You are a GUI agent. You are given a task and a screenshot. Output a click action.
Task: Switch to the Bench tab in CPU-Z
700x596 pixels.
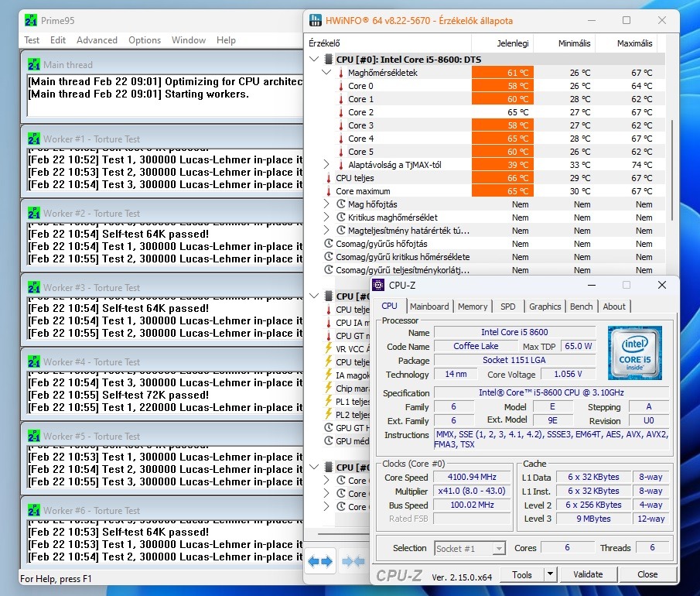pos(581,307)
